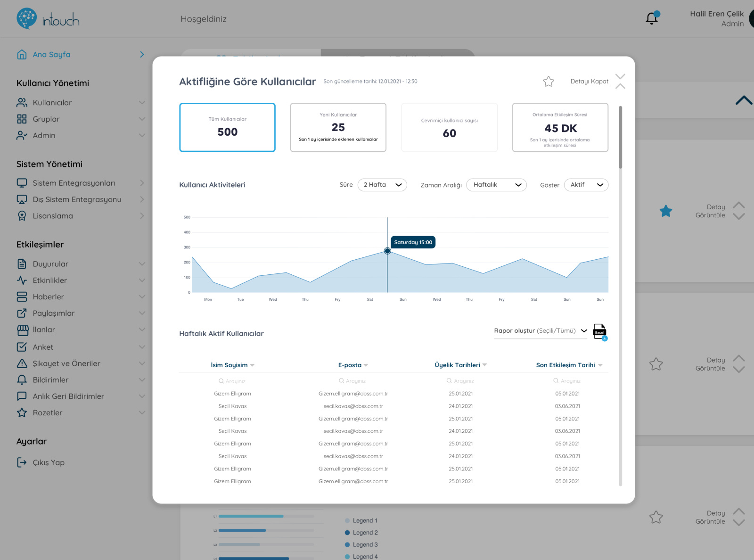Open the Kullanıcılar user management section
Screen dimensions: 754x560
point(52,102)
